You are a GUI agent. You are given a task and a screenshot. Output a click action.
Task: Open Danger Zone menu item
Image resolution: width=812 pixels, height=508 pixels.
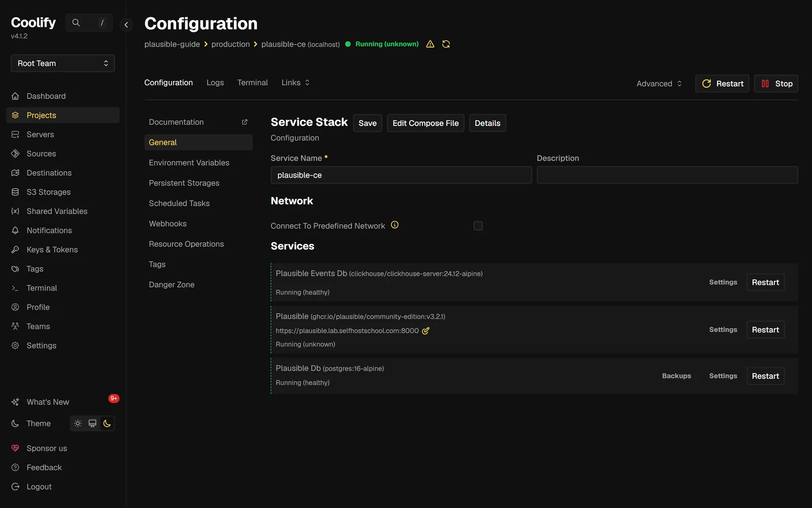pyautogui.click(x=198, y=284)
